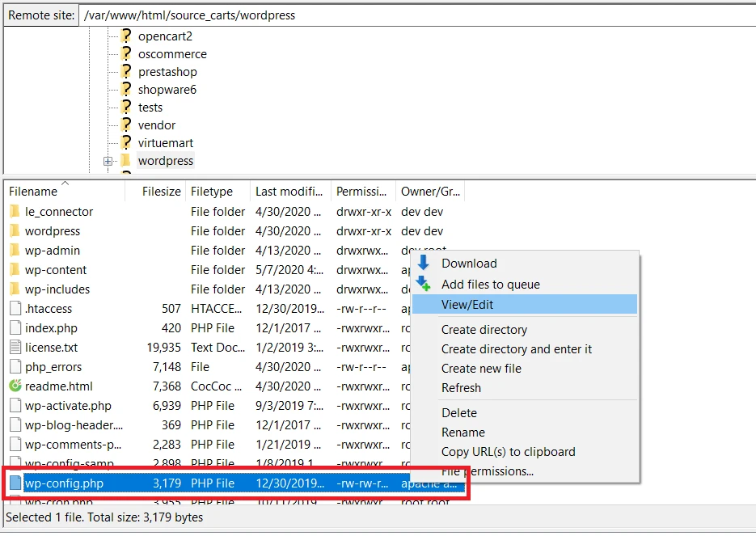This screenshot has width=756, height=536.
Task: Select the wordpress label in remote tree
Action: 166,161
